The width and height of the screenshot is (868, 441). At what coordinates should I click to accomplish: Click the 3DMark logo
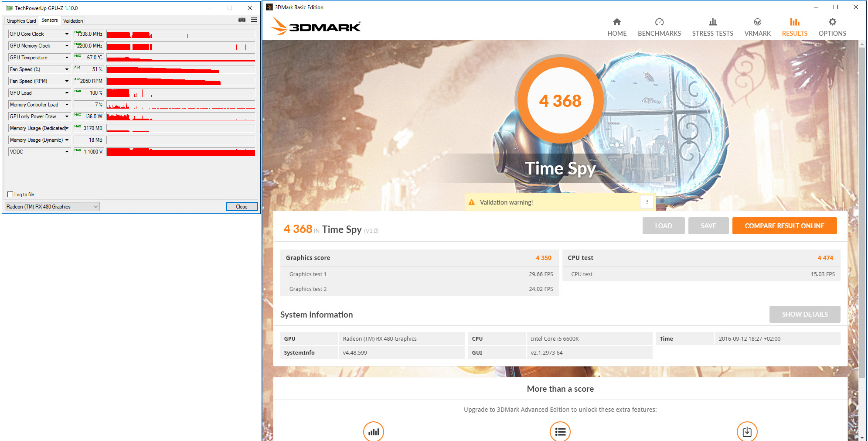pyautogui.click(x=316, y=26)
